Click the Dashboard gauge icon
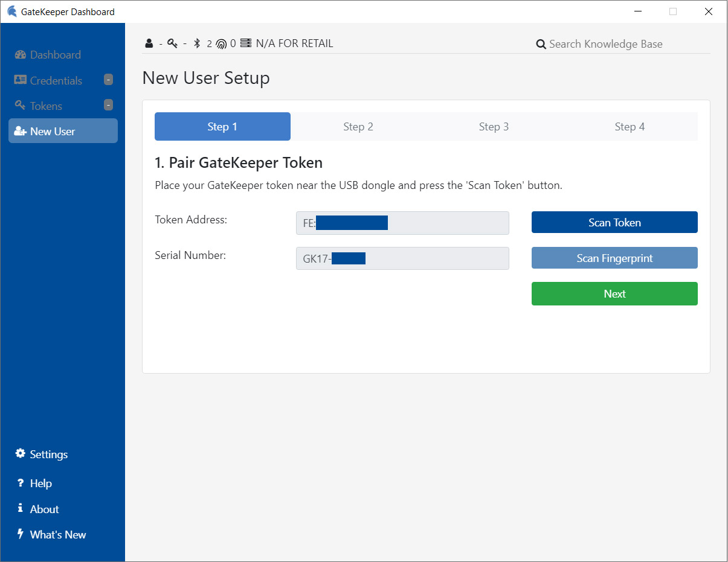This screenshot has height=562, width=728. [21, 54]
